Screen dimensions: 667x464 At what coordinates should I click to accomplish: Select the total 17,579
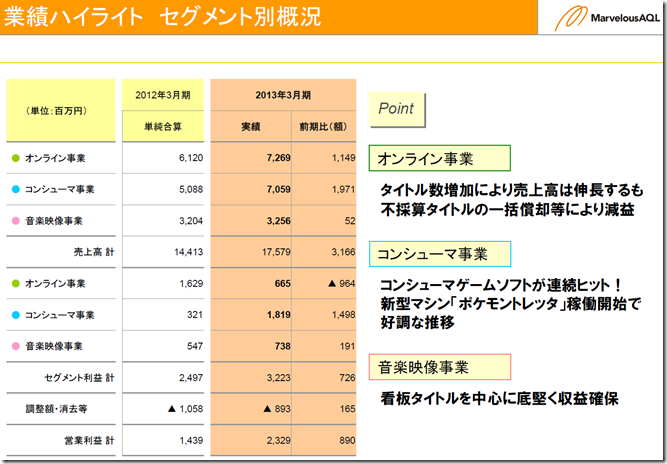[x=276, y=252]
